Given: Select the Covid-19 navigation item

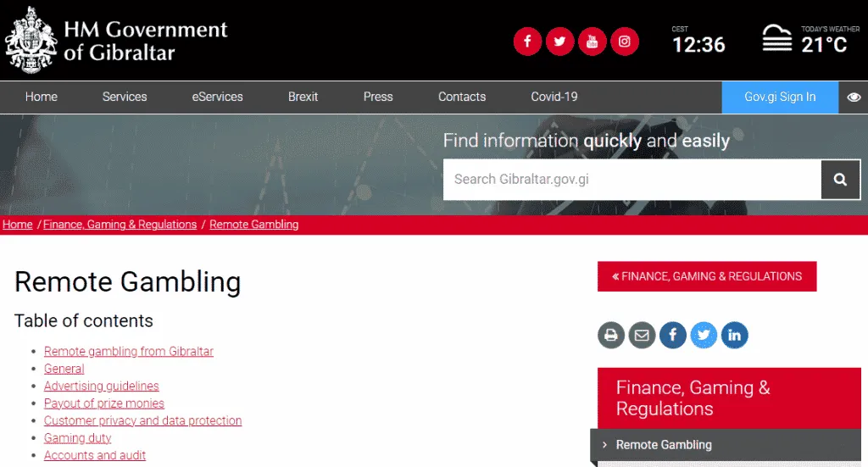Looking at the screenshot, I should tap(554, 97).
